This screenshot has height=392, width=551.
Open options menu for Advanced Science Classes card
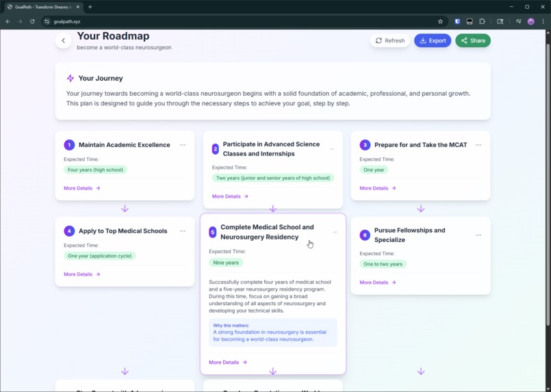click(x=332, y=149)
